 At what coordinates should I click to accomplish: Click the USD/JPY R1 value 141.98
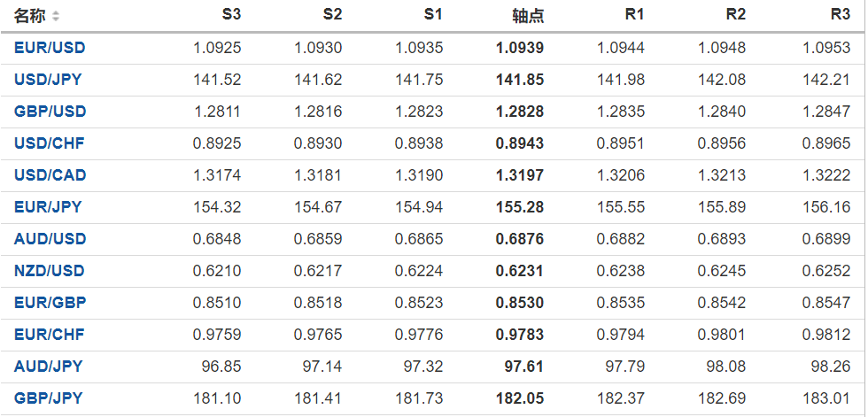point(626,80)
